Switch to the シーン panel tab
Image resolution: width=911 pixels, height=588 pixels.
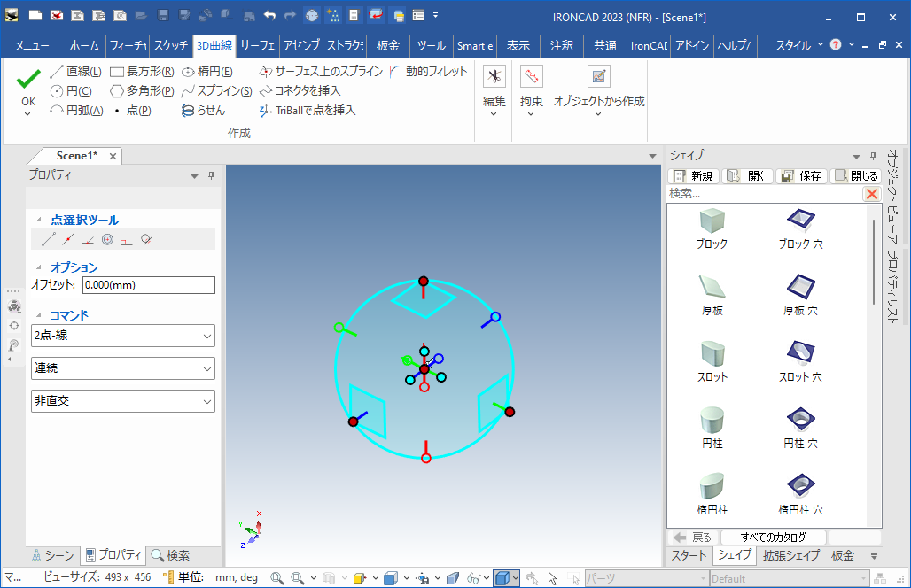coord(53,555)
